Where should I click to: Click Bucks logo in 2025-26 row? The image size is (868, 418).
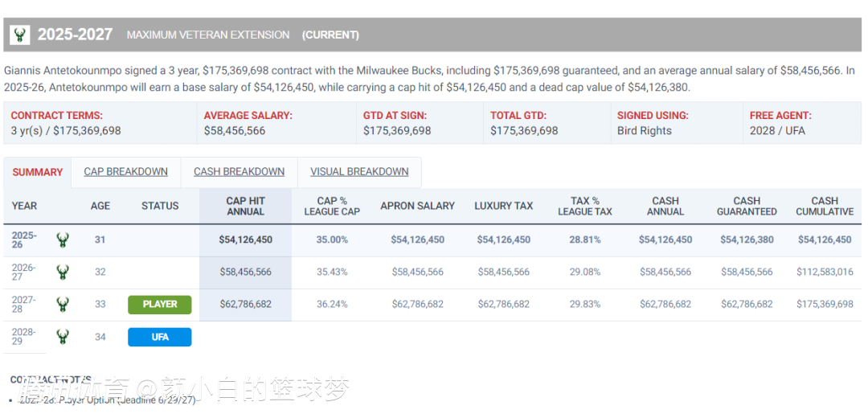tap(62, 240)
